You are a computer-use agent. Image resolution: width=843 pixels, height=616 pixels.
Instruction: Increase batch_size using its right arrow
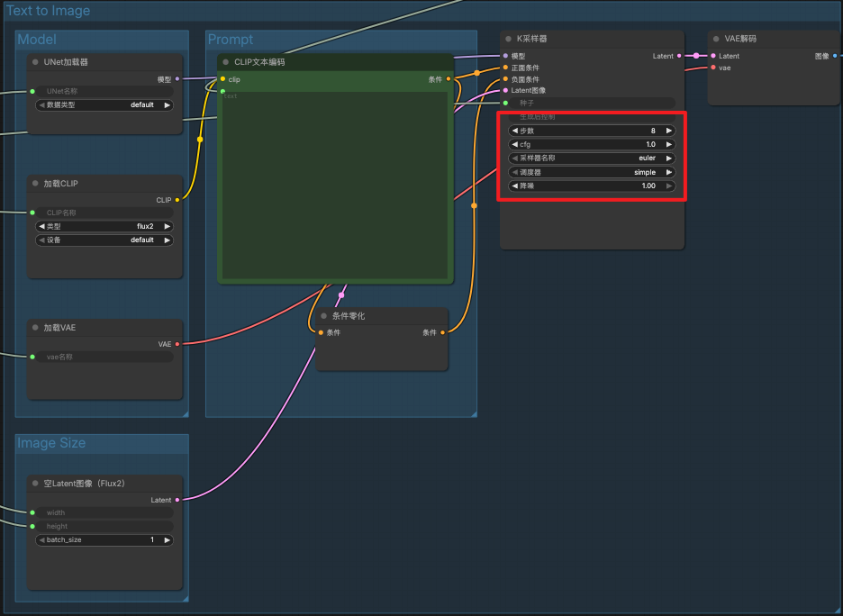[167, 540]
